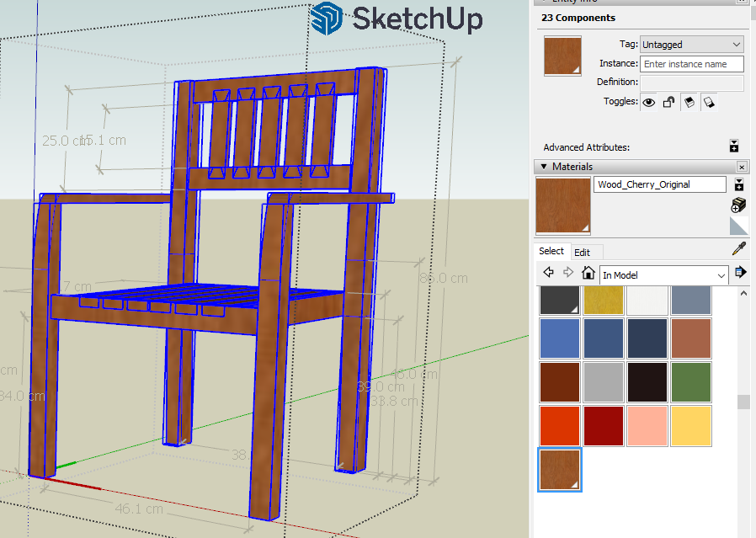This screenshot has height=538, width=756.
Task: Close the Materials panel
Action: click(742, 167)
